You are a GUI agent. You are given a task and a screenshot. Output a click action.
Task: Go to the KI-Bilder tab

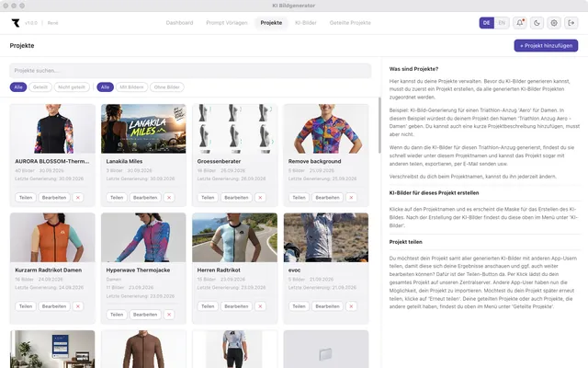pyautogui.click(x=306, y=23)
